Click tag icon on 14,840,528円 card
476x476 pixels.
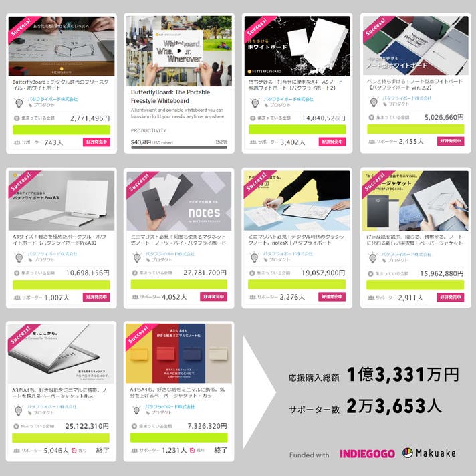[266, 106]
